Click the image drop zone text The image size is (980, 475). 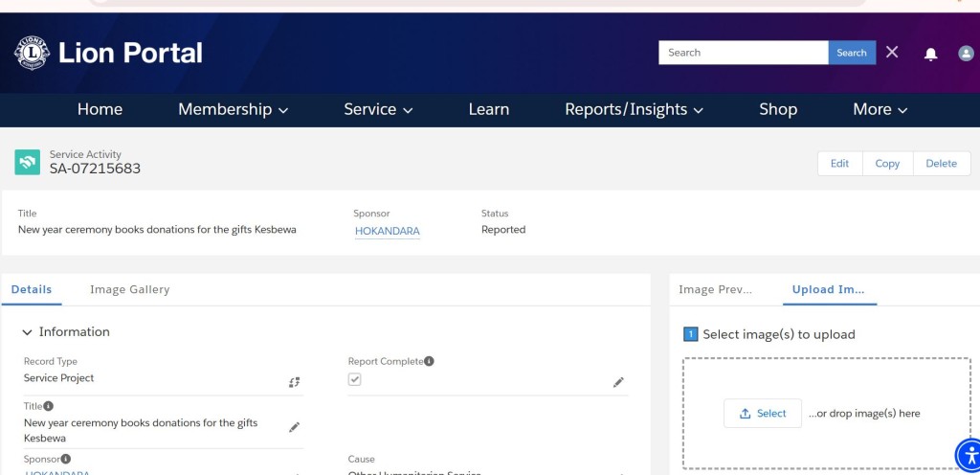[864, 413]
